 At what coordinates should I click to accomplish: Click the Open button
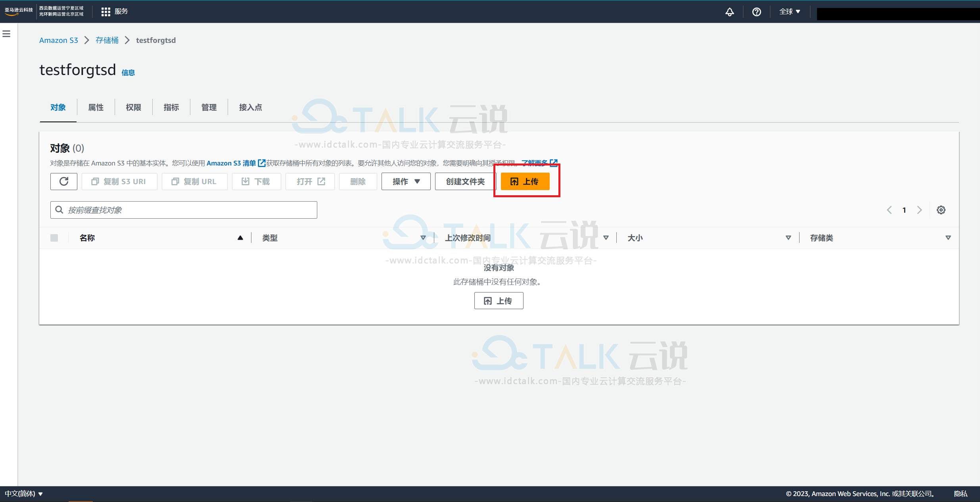click(x=310, y=181)
